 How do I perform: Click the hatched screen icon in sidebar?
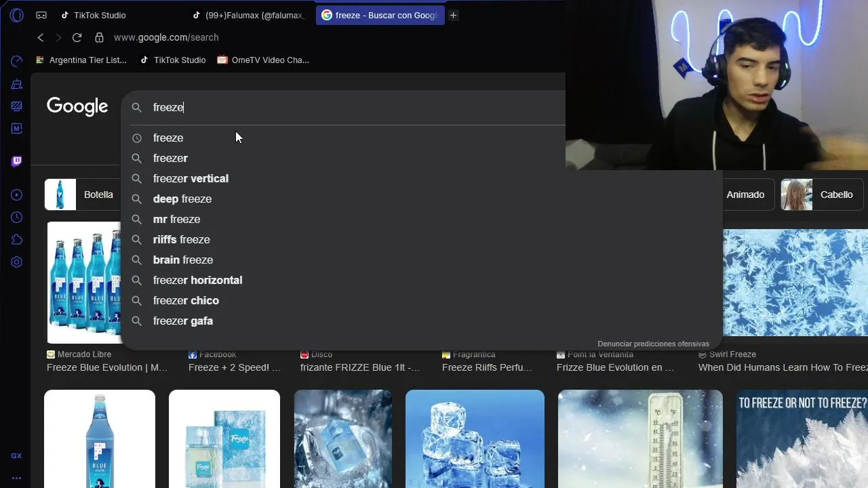[17, 106]
